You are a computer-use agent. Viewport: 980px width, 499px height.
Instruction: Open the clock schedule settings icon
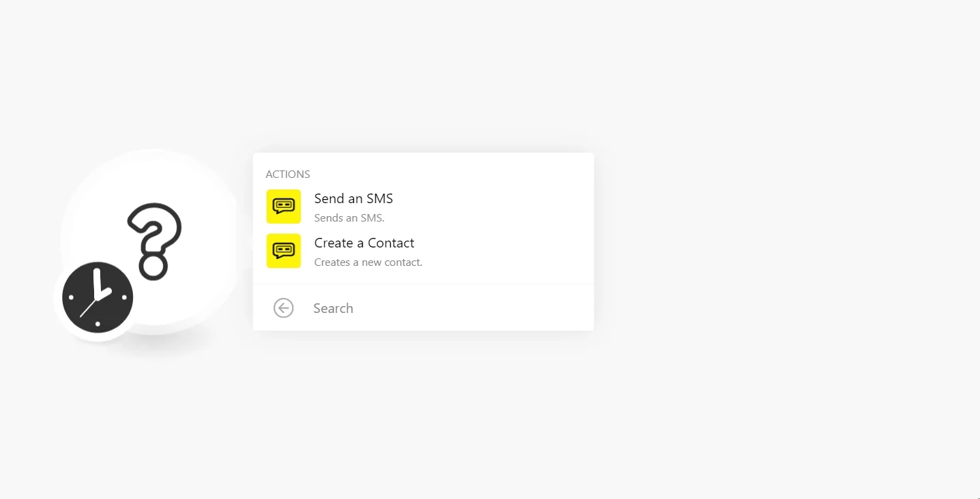tap(98, 297)
